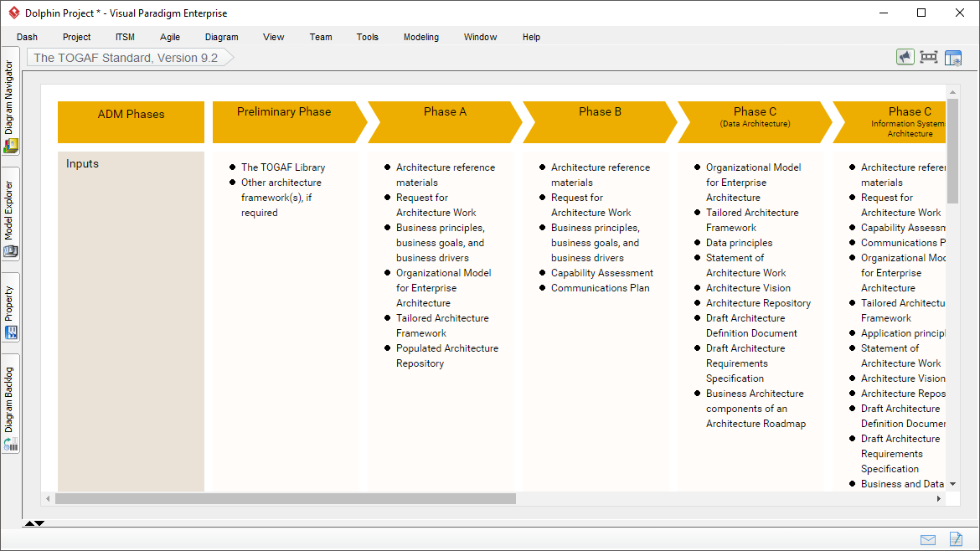Image resolution: width=980 pixels, height=551 pixels.
Task: Open the Window menu
Action: click(x=480, y=37)
